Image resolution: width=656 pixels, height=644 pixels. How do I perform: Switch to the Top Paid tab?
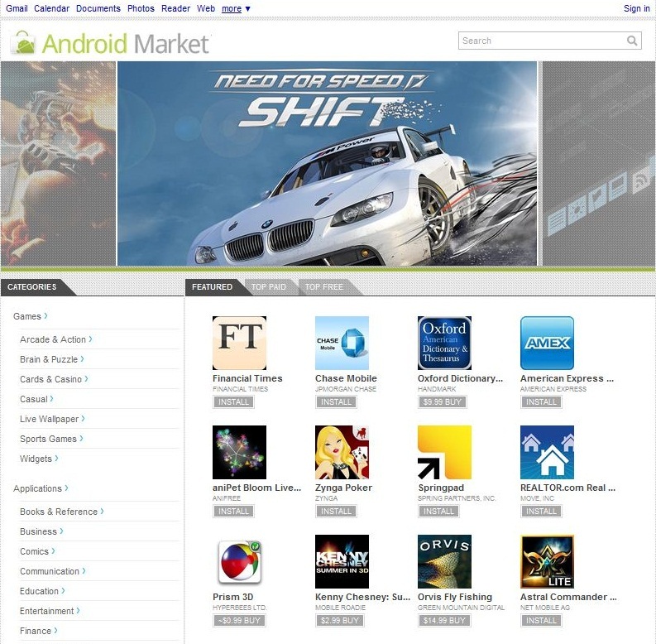269,287
